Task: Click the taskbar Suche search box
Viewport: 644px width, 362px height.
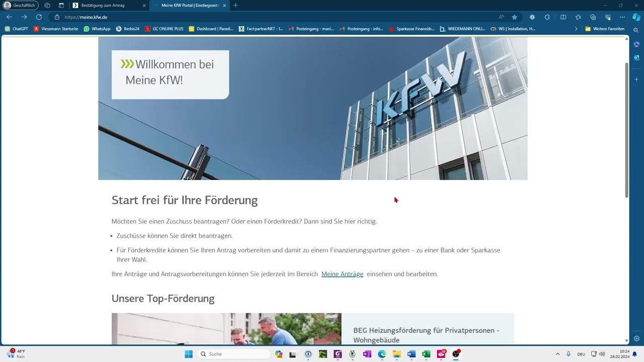Action: pyautogui.click(x=234, y=354)
